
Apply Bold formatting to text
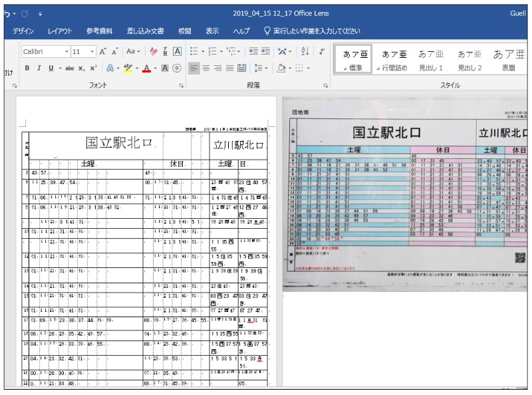27,68
